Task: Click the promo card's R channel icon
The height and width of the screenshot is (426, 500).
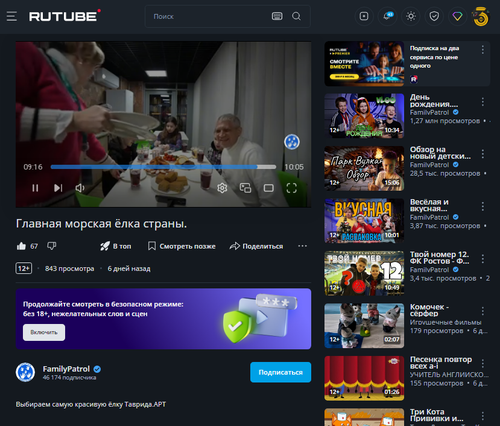Action: [414, 79]
